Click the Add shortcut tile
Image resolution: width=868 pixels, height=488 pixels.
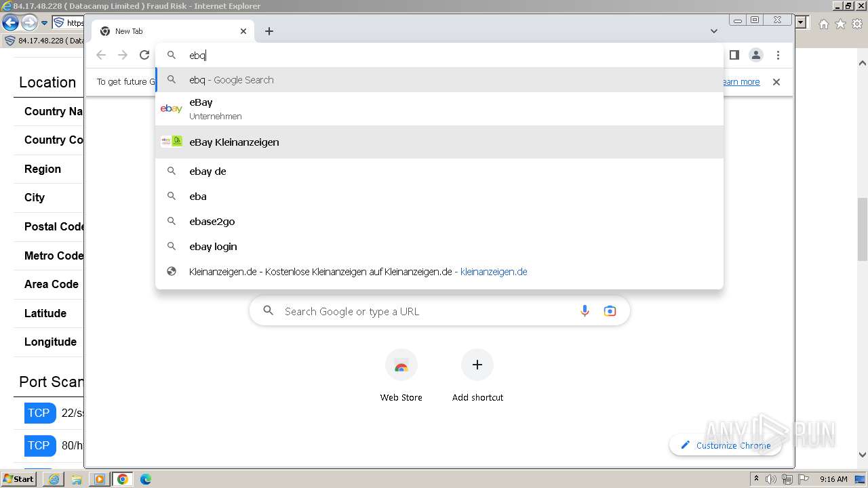[x=477, y=376]
